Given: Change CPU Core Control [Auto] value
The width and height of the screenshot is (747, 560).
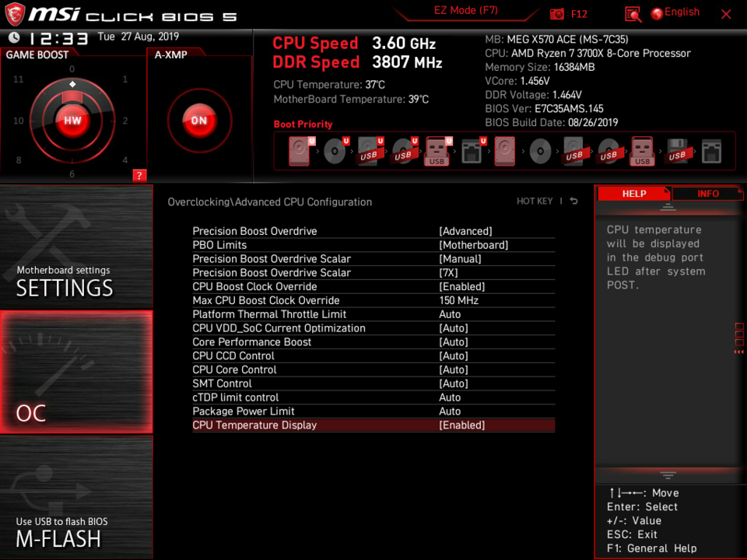Looking at the screenshot, I should [454, 369].
